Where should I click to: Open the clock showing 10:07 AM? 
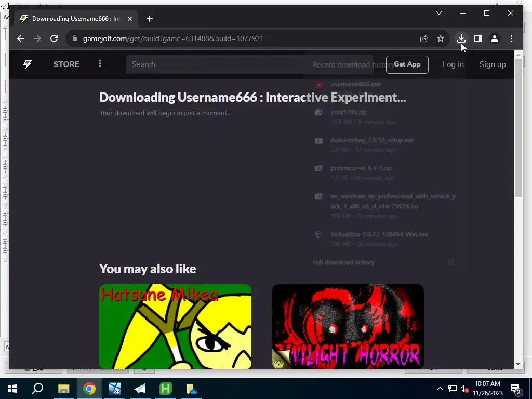coord(487,389)
